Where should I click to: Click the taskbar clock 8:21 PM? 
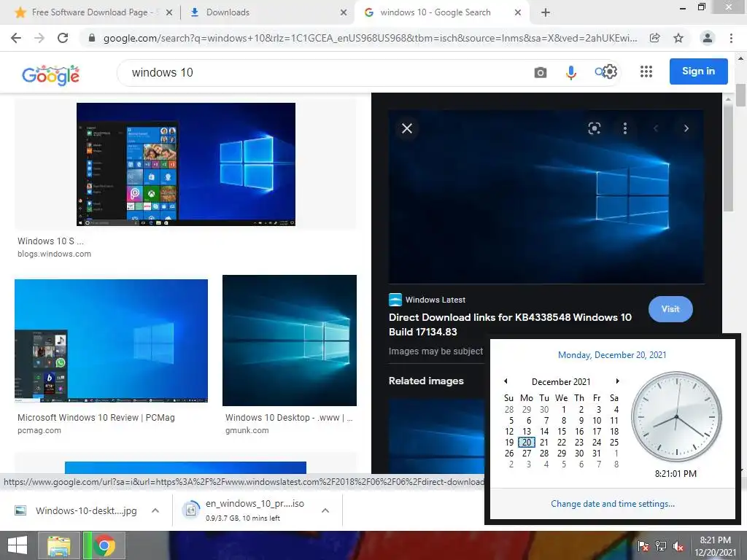pyautogui.click(x=715, y=545)
